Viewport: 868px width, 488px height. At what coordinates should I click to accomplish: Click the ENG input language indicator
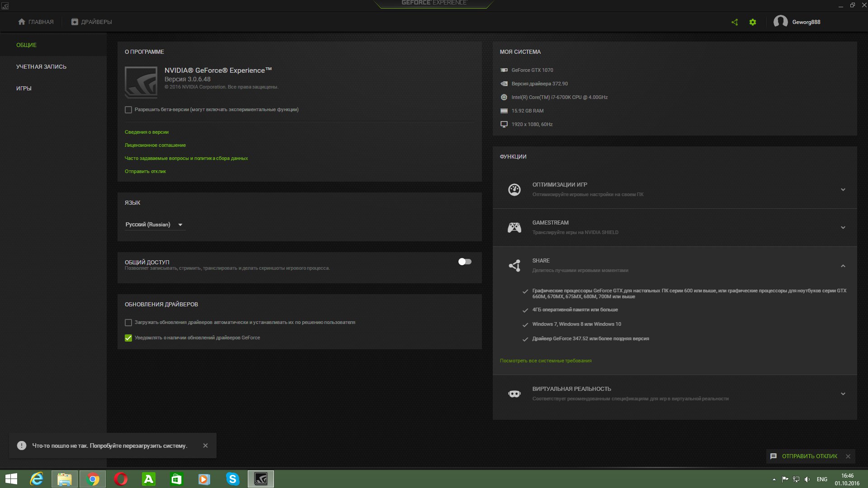click(822, 479)
